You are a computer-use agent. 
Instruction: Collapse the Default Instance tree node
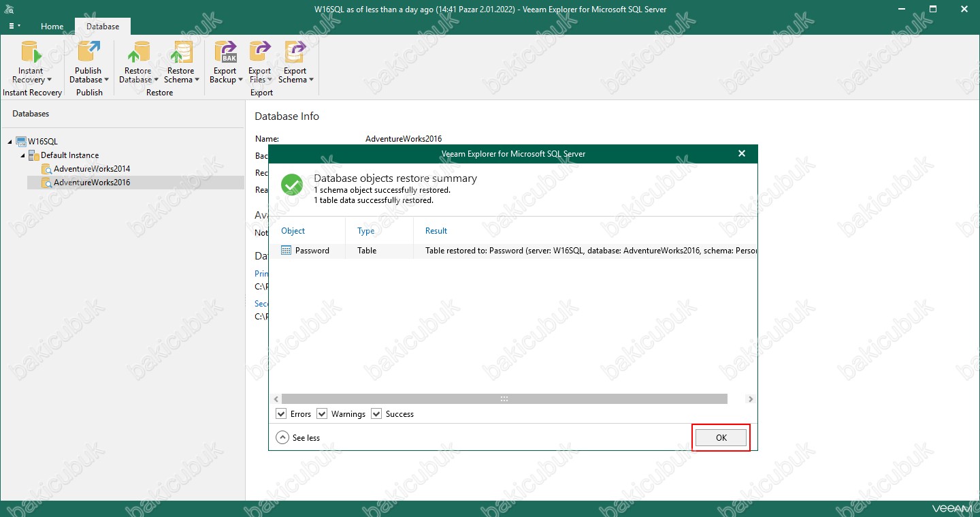[23, 155]
